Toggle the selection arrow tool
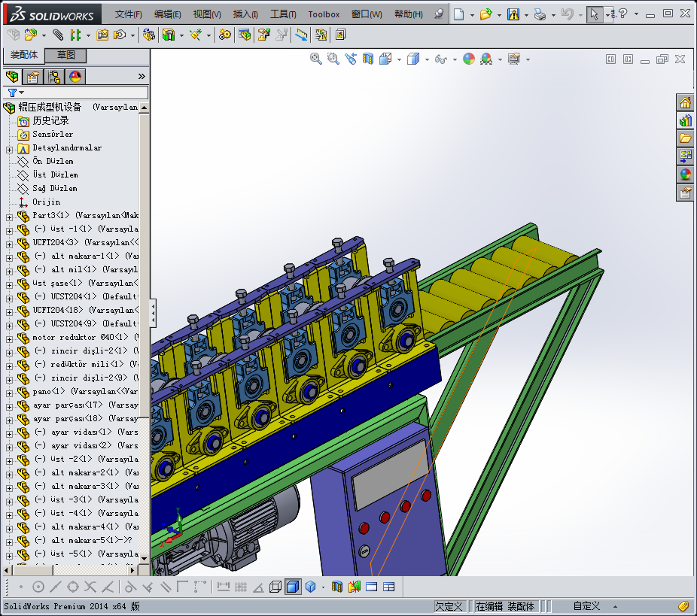 (595, 14)
